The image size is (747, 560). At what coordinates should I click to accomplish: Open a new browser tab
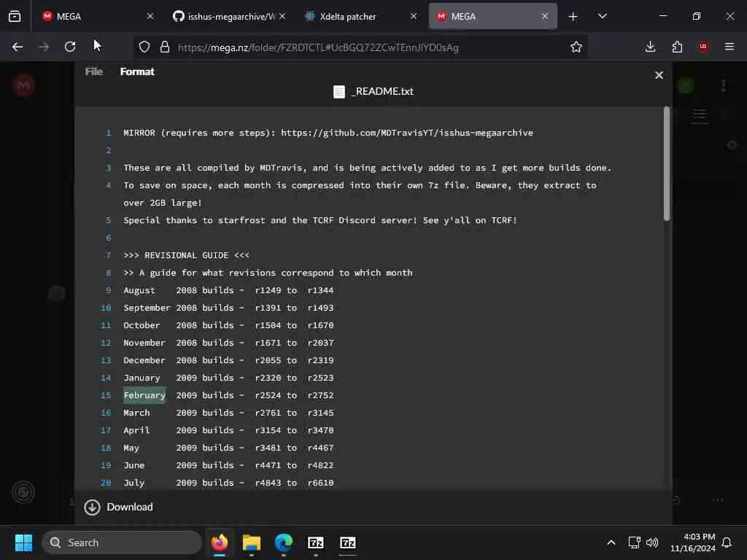tap(573, 17)
